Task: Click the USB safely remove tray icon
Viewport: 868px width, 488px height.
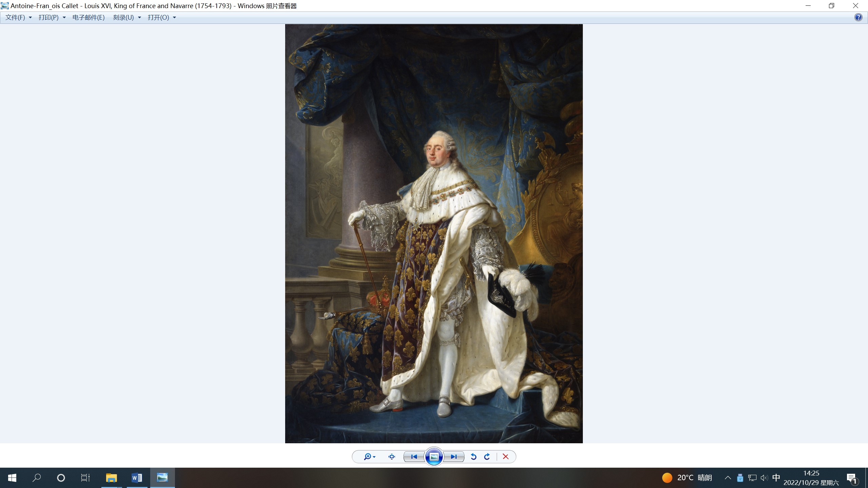Action: click(x=740, y=478)
